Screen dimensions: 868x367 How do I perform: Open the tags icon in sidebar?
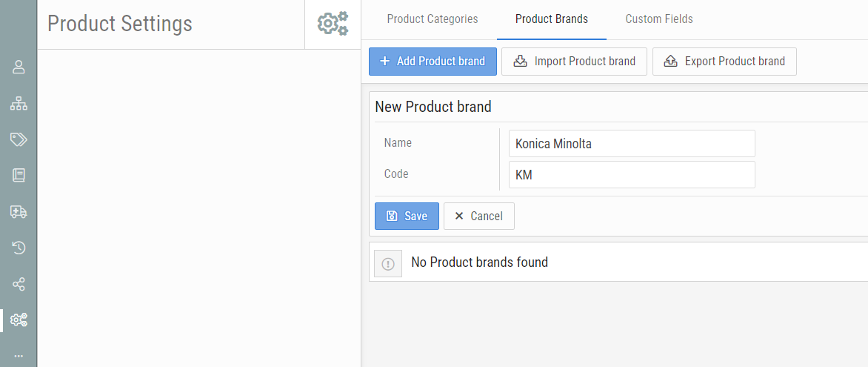[x=19, y=139]
